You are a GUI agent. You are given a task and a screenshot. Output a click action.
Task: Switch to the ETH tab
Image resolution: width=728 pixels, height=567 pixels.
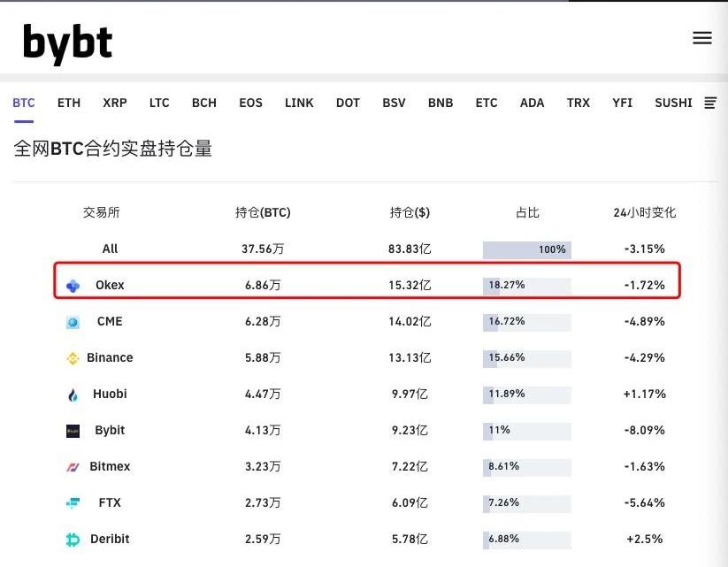coord(69,103)
